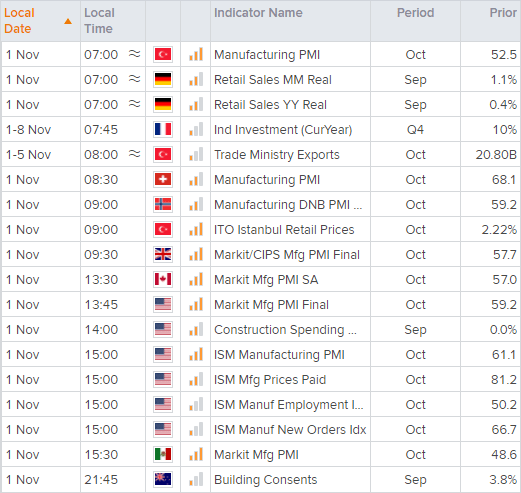Click the New Zealand flag beside Building Consents
This screenshot has height=493, width=521.
(163, 479)
